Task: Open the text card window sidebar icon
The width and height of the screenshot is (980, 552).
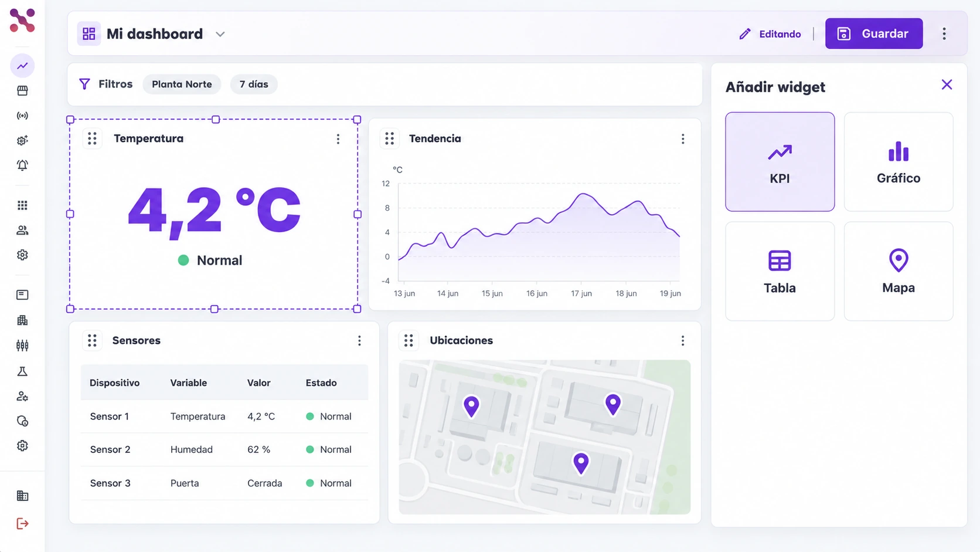Action: [22, 295]
